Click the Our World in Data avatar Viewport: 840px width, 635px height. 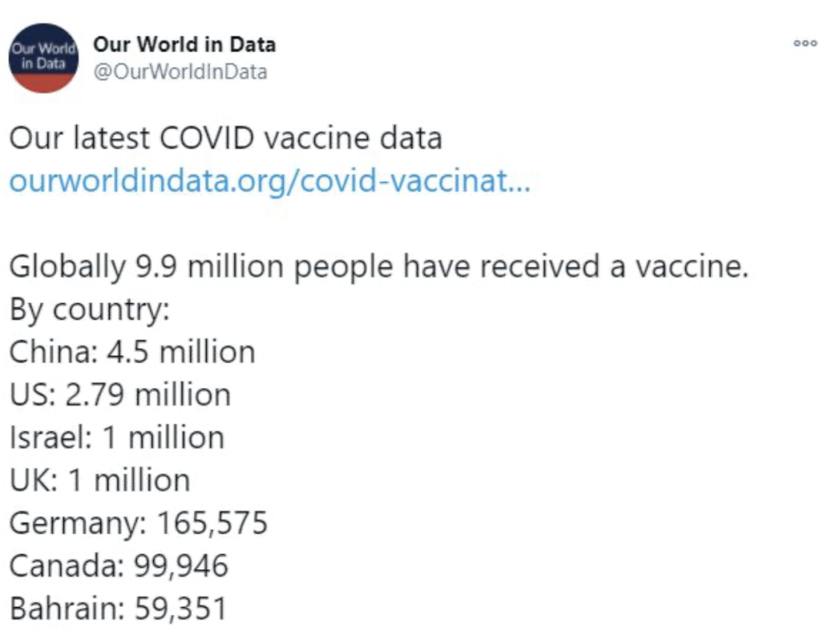click(x=44, y=59)
